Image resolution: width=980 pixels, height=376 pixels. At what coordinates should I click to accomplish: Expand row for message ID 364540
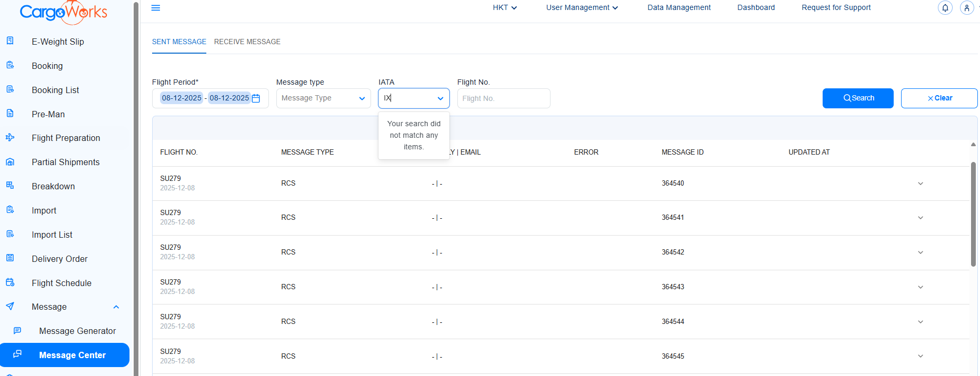pyautogui.click(x=921, y=184)
